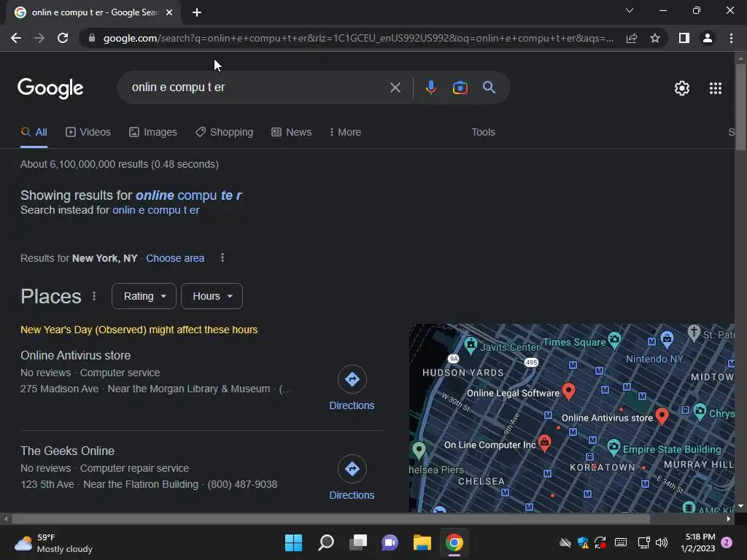Switch to the All results tab

(x=34, y=133)
